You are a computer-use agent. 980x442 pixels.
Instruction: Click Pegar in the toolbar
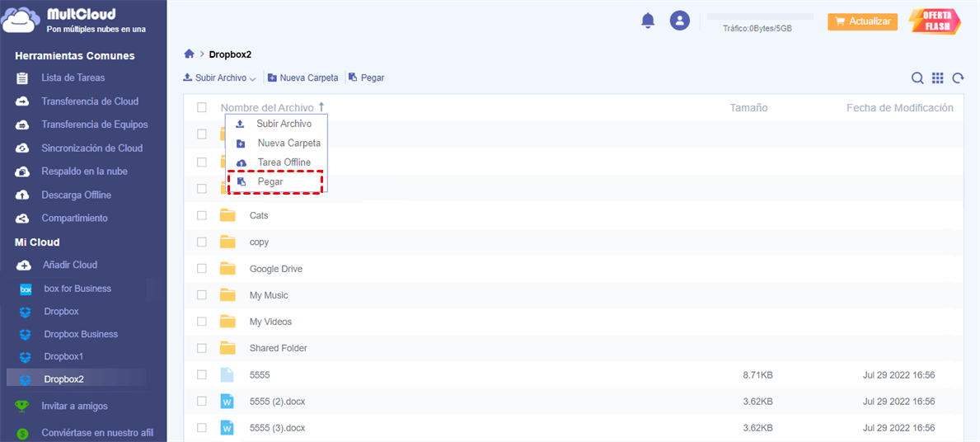[366, 78]
